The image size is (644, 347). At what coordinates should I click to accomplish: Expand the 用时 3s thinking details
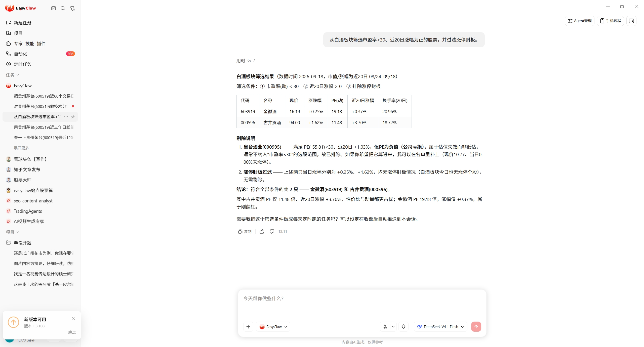(246, 61)
